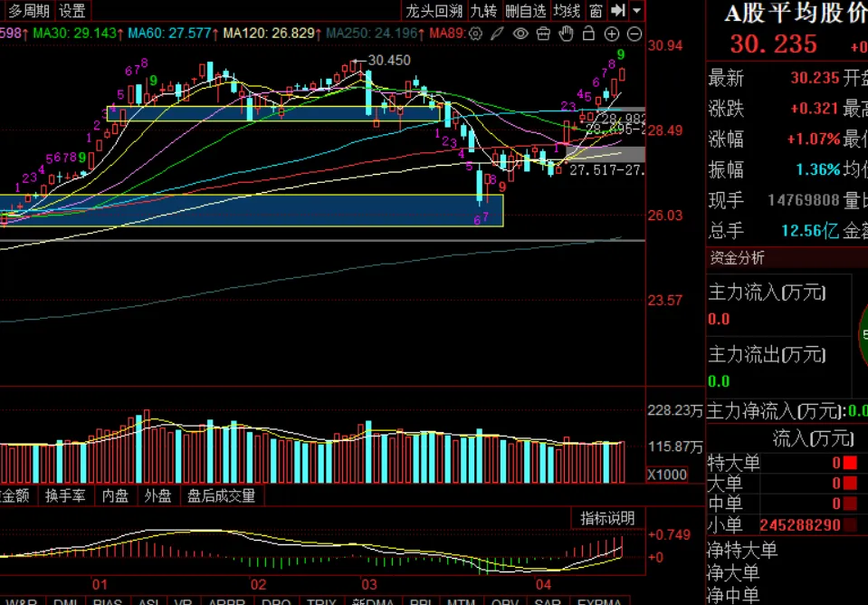Select the SAR indicator tab
The width and height of the screenshot is (868, 605).
(x=548, y=601)
